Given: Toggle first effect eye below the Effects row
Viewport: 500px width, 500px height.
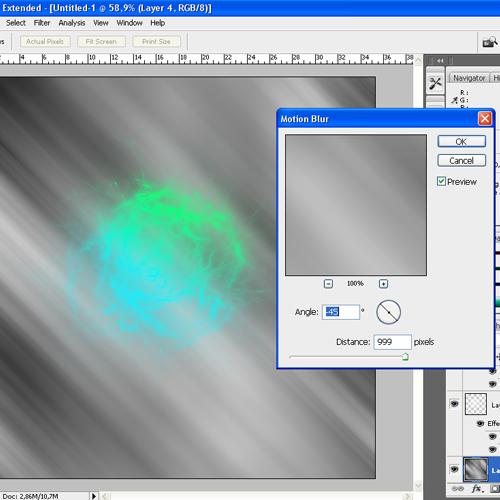Looking at the screenshot, I should (x=493, y=436).
